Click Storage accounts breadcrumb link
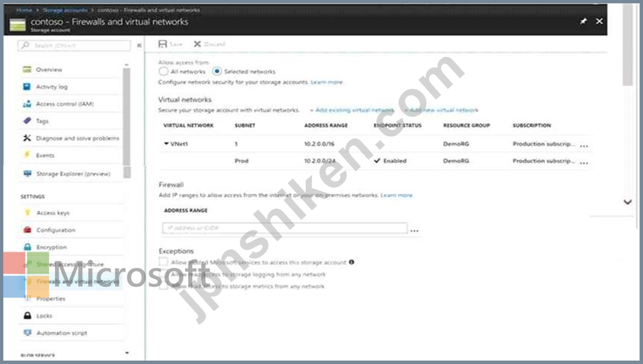The width and height of the screenshot is (643, 364). [65, 10]
